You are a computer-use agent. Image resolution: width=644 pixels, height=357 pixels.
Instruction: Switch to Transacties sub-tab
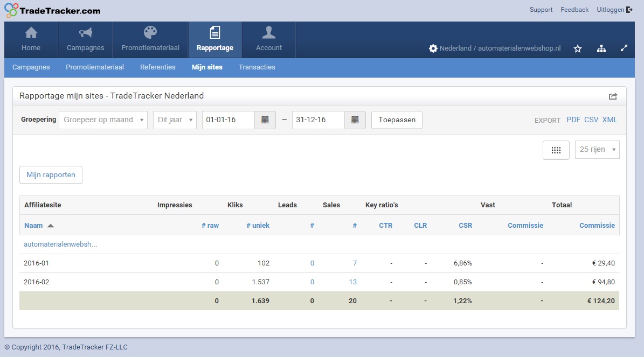[x=257, y=67]
